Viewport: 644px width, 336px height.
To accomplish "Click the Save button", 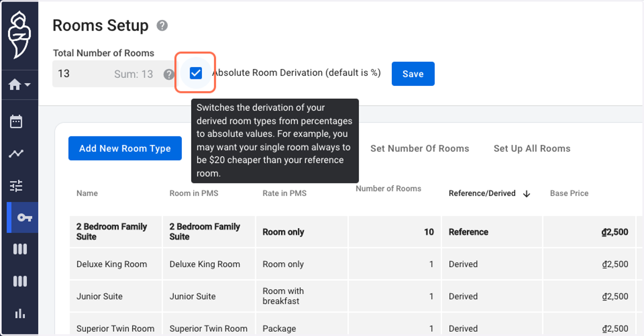I will click(x=413, y=74).
